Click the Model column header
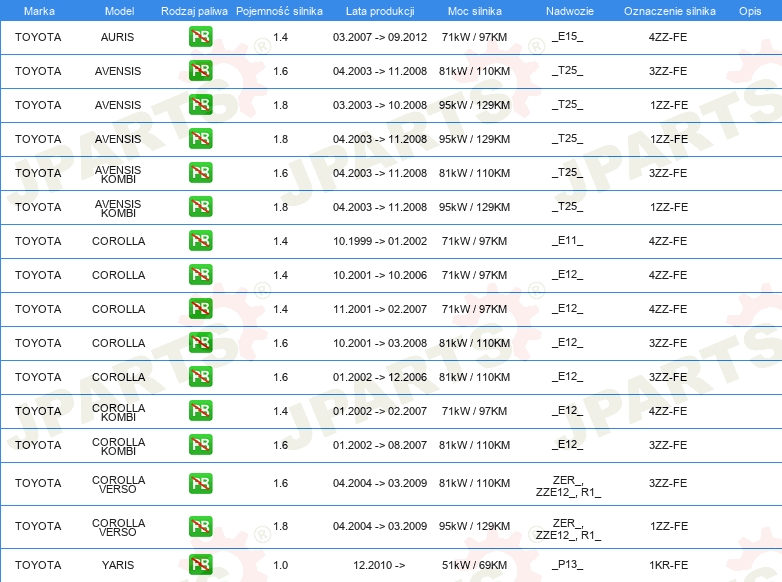This screenshot has width=782, height=582. (119, 11)
